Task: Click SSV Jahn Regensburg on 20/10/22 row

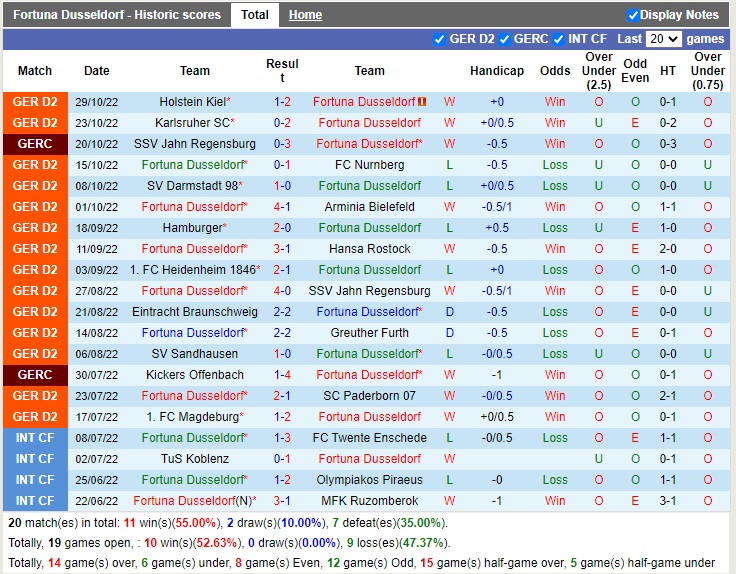Action: point(194,144)
